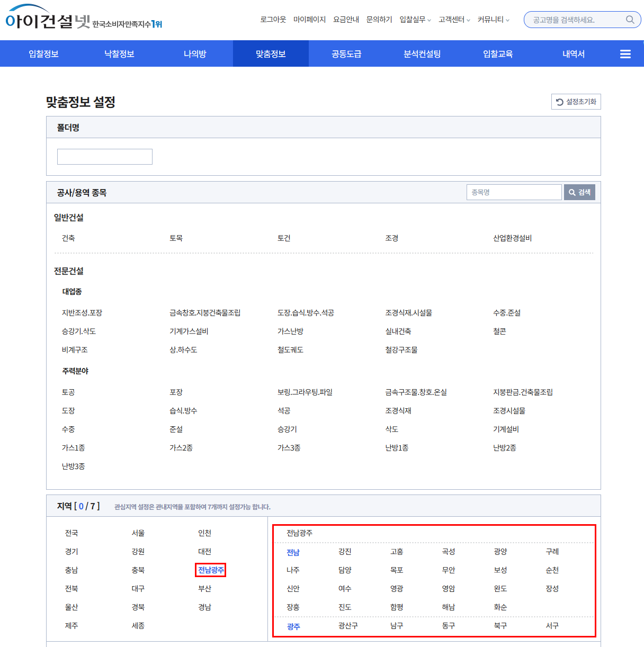Choose 인천 region
The width and height of the screenshot is (644, 647).
205,533
